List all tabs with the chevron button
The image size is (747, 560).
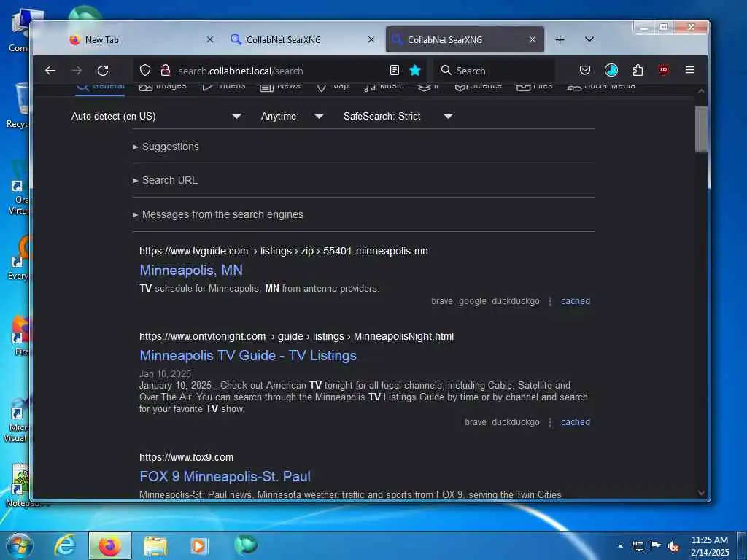click(589, 39)
